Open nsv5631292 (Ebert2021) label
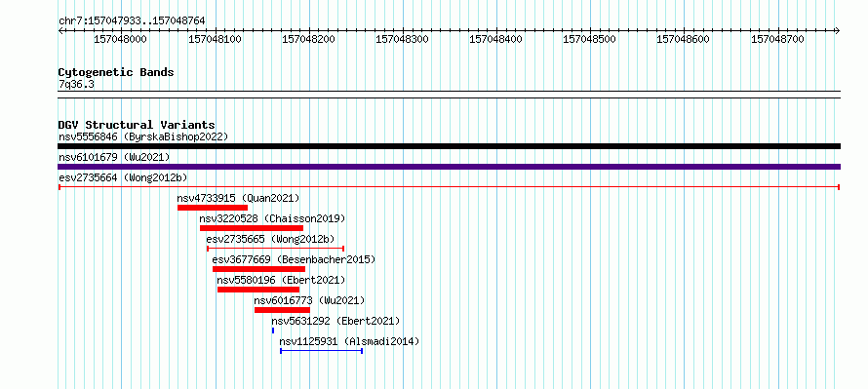Image resolution: width=868 pixels, height=389 pixels. point(335,321)
